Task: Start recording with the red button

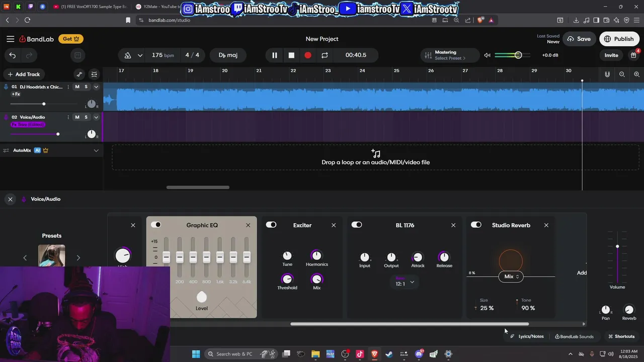Action: pyautogui.click(x=308, y=55)
